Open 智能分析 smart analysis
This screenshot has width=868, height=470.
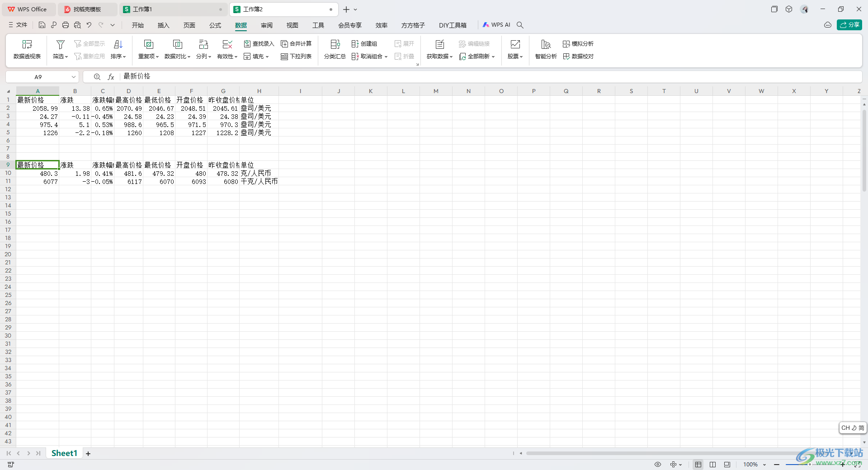pos(546,49)
